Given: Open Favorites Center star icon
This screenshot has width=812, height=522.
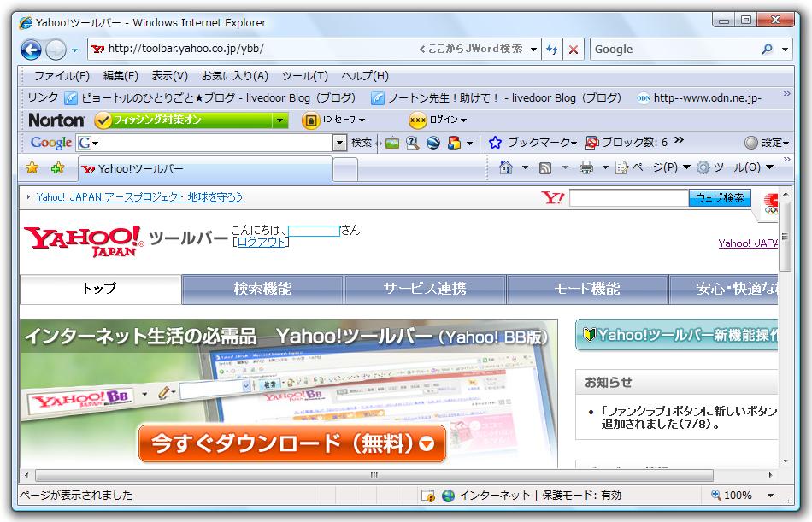Looking at the screenshot, I should coord(32,167).
